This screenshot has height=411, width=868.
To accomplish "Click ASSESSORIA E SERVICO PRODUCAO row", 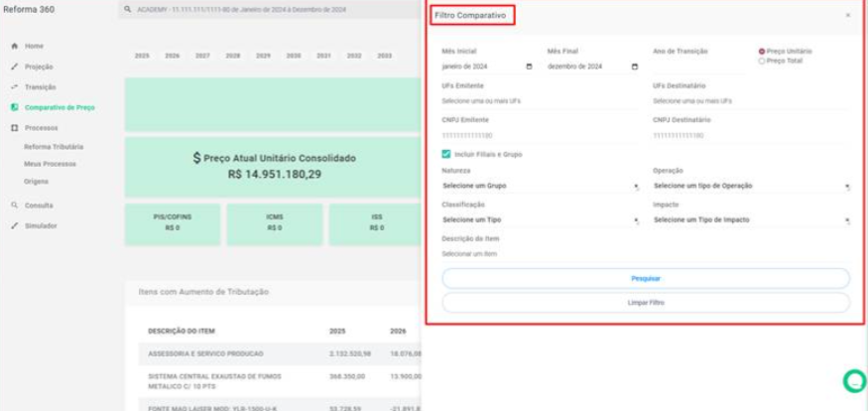I will point(280,353).
